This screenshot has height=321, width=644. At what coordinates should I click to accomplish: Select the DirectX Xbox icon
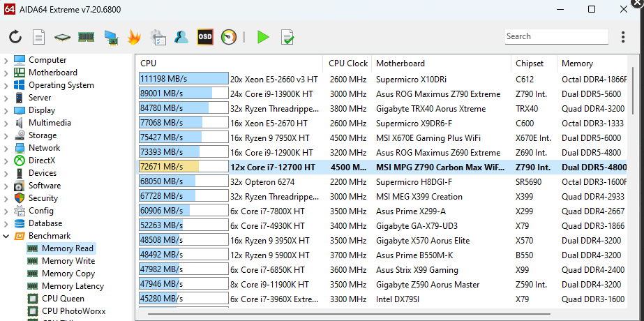click(20, 160)
